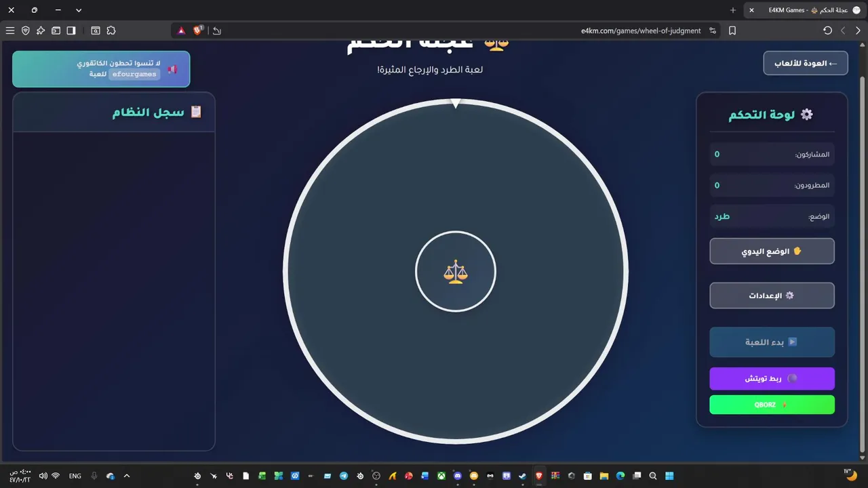The image size is (868, 488).
Task: Open the Brave VPN shield icon
Action: click(x=26, y=30)
